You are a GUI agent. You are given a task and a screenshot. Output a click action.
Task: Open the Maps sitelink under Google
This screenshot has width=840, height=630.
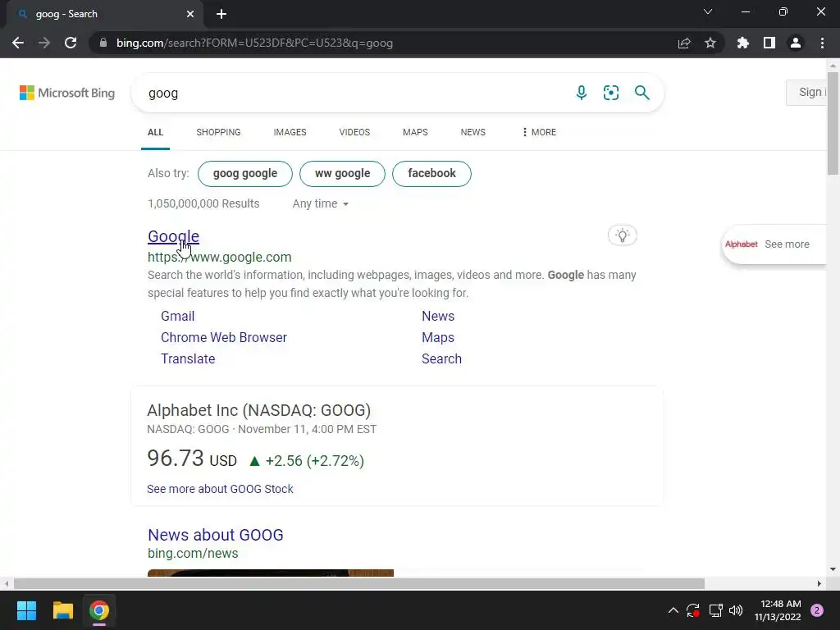click(438, 337)
